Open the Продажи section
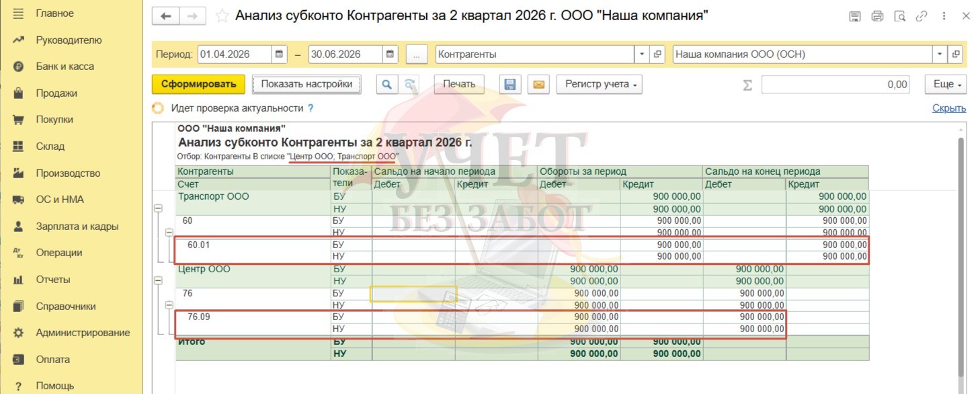Viewport: 980px width, 394px height. point(56,93)
